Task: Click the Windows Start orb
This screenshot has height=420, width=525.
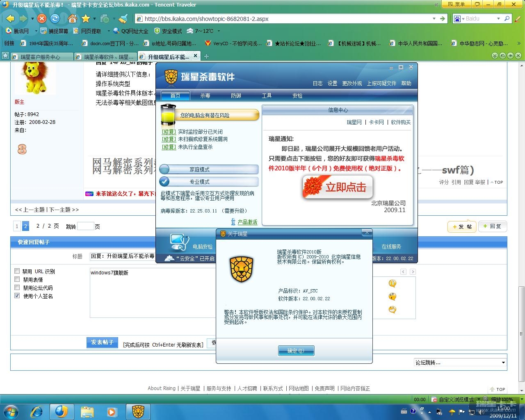Action: point(11,411)
